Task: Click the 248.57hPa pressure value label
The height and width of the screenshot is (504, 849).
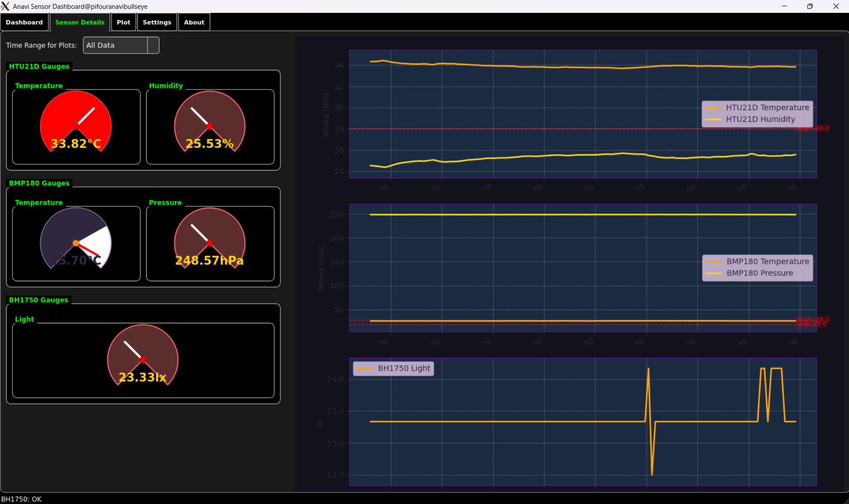Action: coord(209,260)
